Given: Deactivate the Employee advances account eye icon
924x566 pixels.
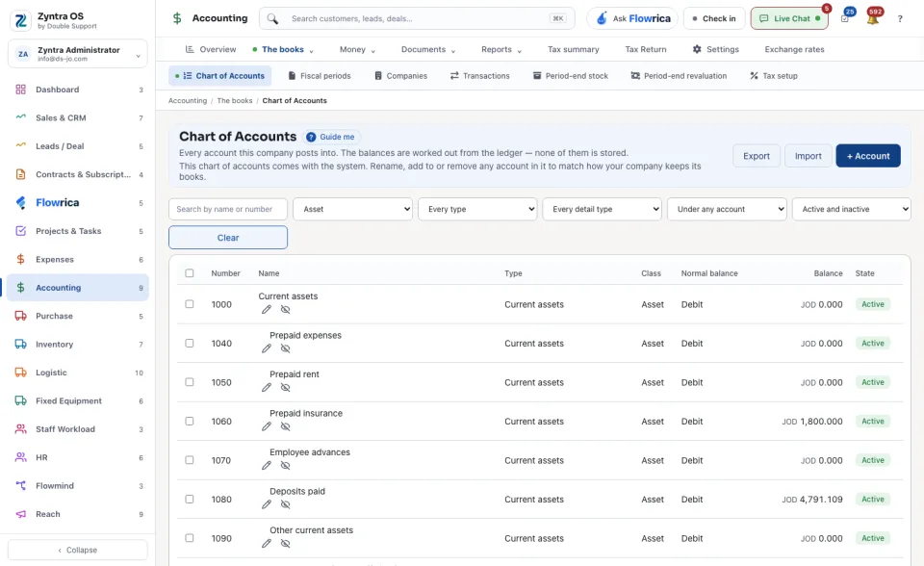Looking at the screenshot, I should pyautogui.click(x=285, y=465).
